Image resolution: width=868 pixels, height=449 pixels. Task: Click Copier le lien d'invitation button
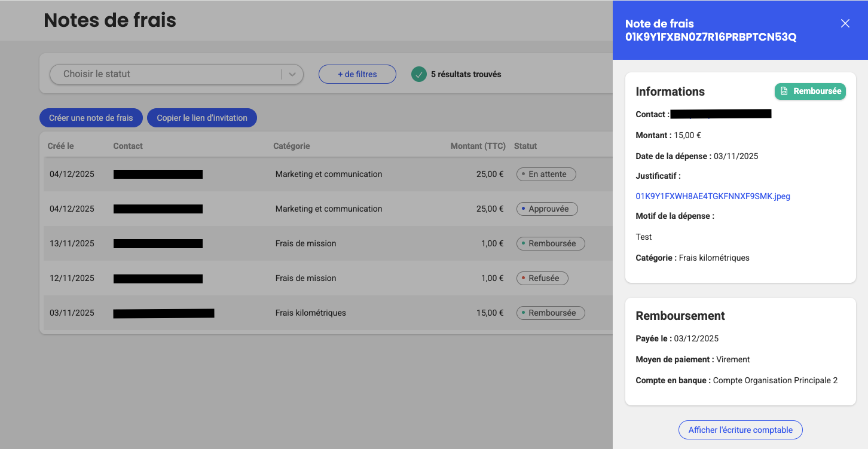tap(201, 118)
